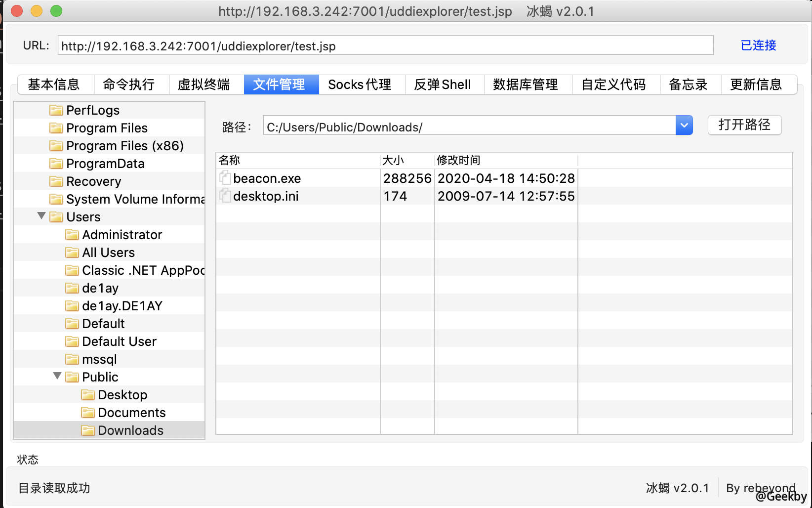Click the de1ay folder icon
The height and width of the screenshot is (508, 812).
pyautogui.click(x=72, y=288)
